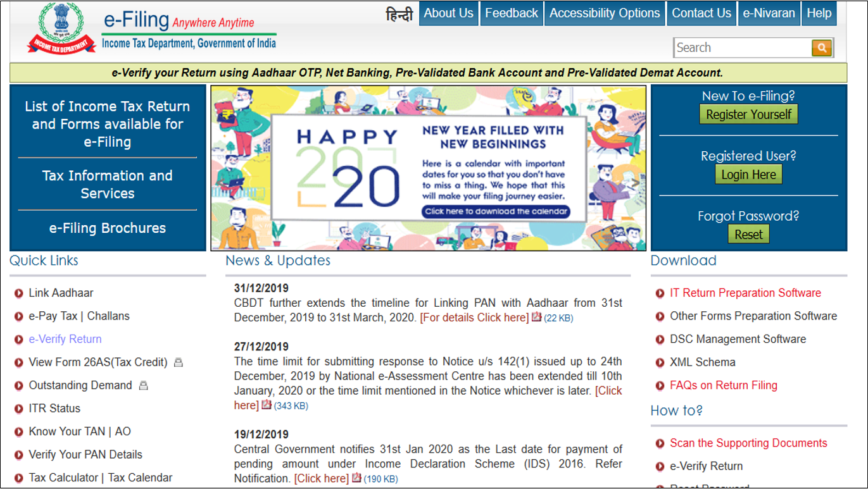Image resolution: width=868 pixels, height=489 pixels.
Task: Open '[For details Click here]' PAN-Aadhaar link
Action: pyautogui.click(x=474, y=318)
